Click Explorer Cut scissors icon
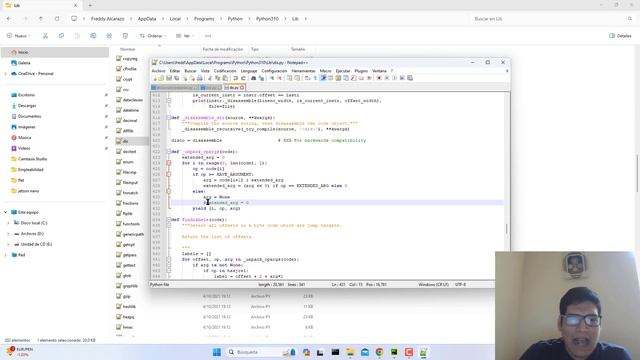Viewport: 640px width, 360px height. (45, 36)
